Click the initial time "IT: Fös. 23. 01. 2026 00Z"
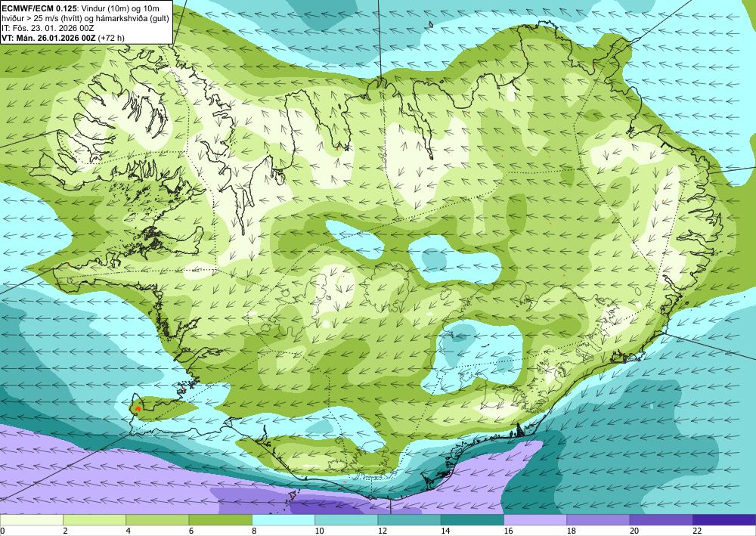Image resolution: width=756 pixels, height=536 pixels. (x=48, y=28)
